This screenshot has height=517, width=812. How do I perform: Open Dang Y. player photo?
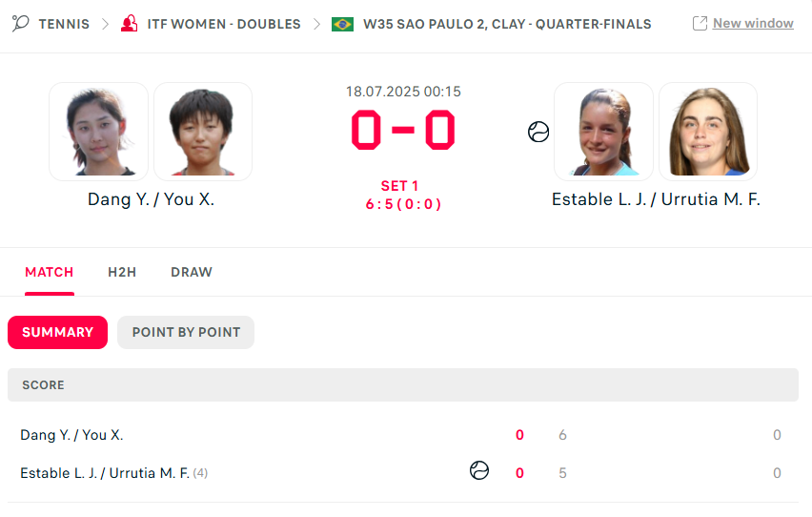pyautogui.click(x=98, y=131)
